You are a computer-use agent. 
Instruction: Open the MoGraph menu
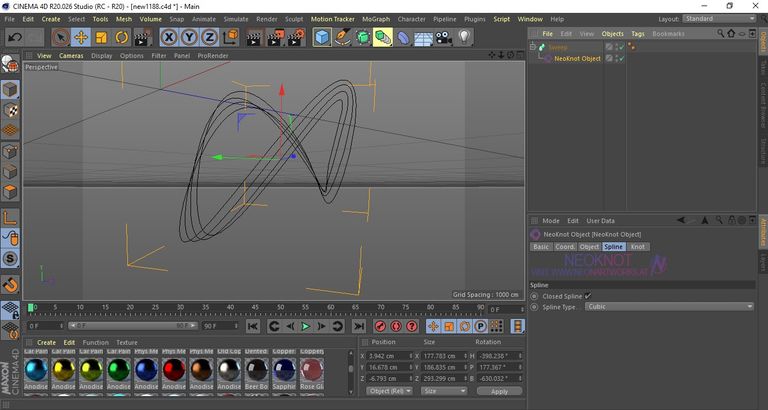(x=376, y=19)
